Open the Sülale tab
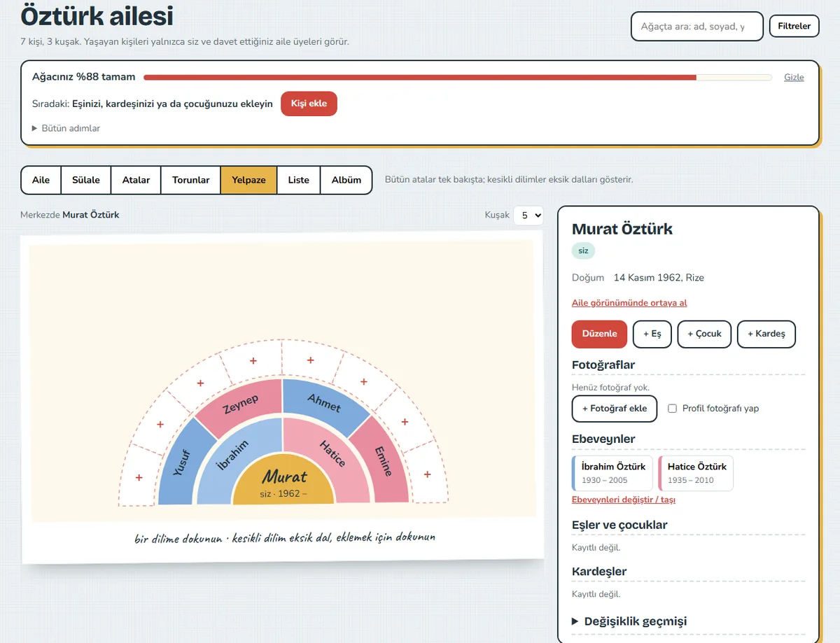This screenshot has width=840, height=643. pos(86,180)
